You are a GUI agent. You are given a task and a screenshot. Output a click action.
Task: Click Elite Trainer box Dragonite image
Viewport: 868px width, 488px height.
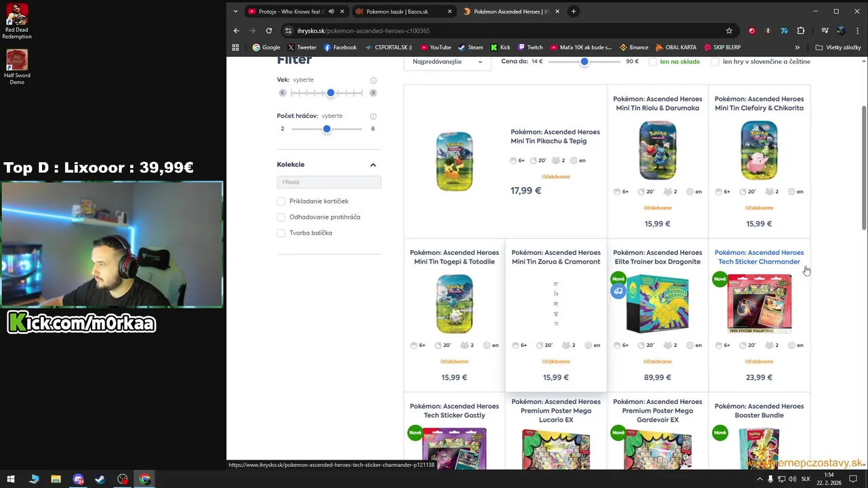[x=657, y=304]
